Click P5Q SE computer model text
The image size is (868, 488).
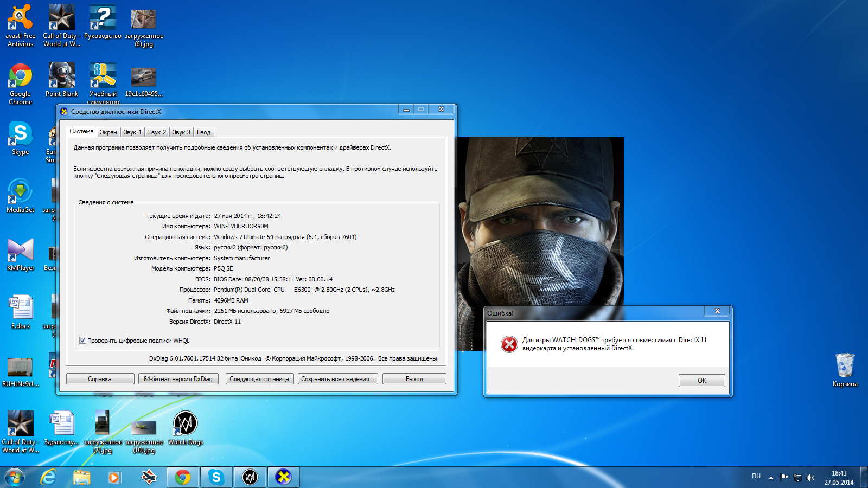tap(224, 268)
